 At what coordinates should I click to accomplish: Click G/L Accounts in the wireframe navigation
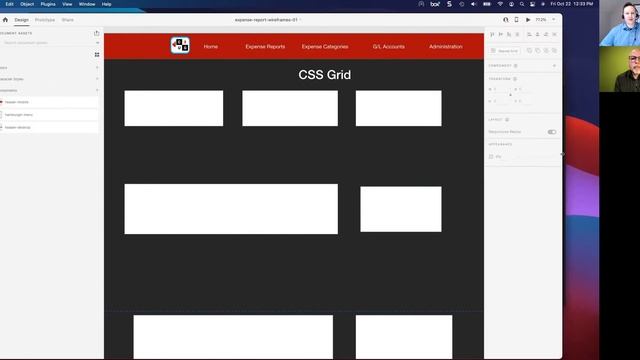click(x=389, y=47)
